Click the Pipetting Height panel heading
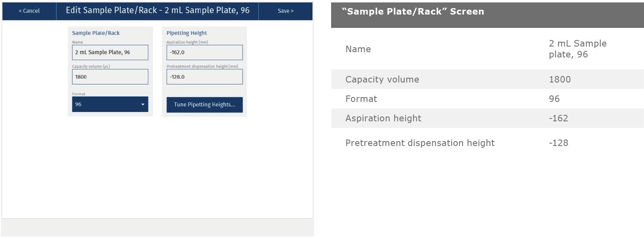Image resolution: width=644 pixels, height=239 pixels. point(187,33)
